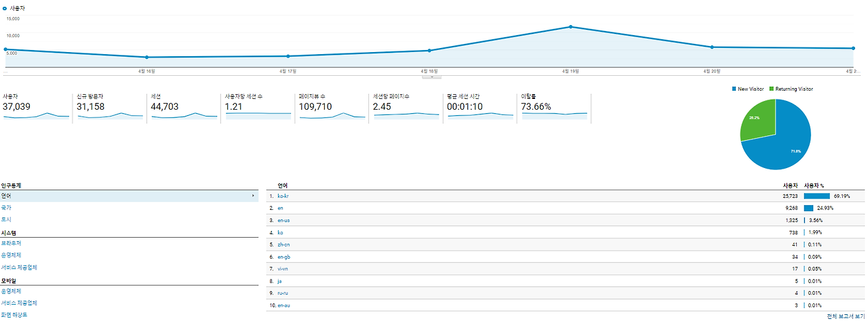Click 전체 보고서 보기 link
Screen dimensions: 868x321
(x=846, y=316)
